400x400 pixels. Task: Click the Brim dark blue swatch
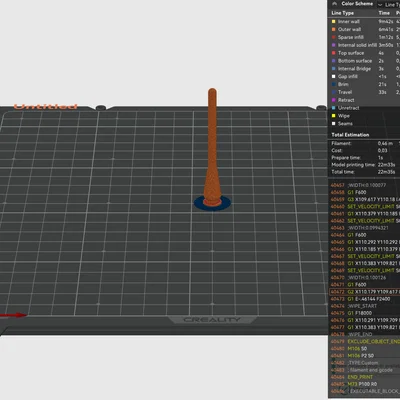[334, 84]
